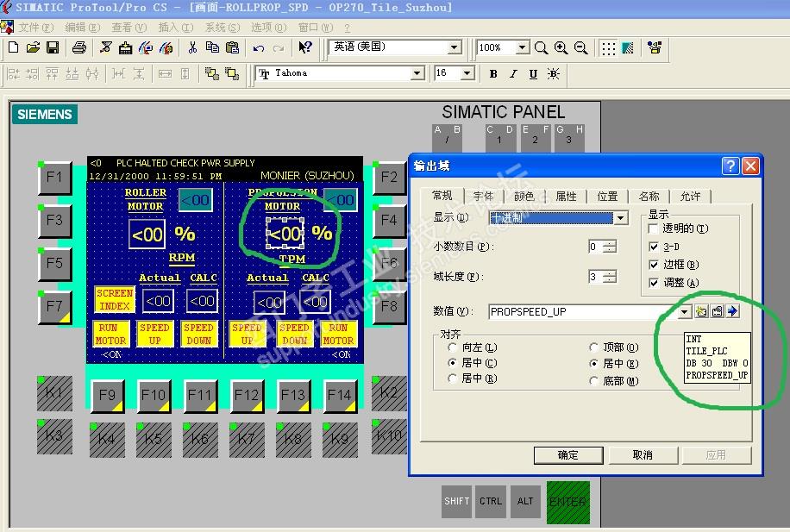Click the 确定 button
The image size is (790, 532).
(568, 455)
